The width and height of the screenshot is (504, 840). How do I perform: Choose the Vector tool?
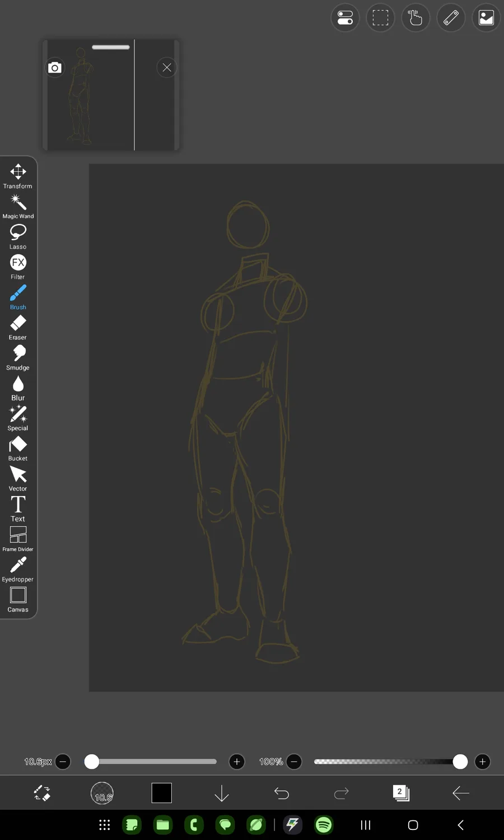[x=18, y=478]
